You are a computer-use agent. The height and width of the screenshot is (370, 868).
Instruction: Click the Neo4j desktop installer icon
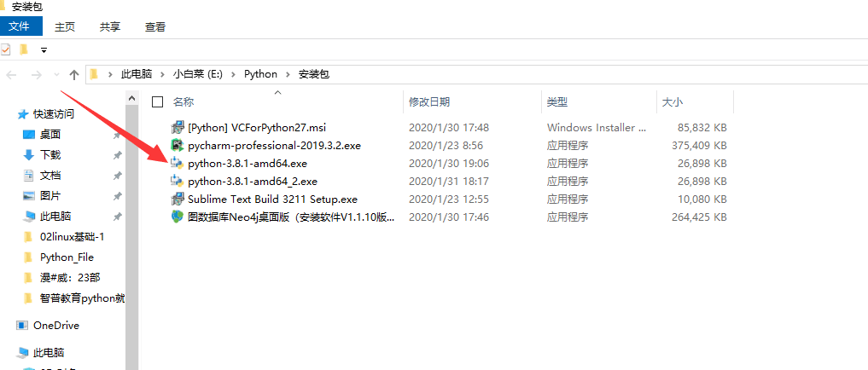pyautogui.click(x=178, y=217)
